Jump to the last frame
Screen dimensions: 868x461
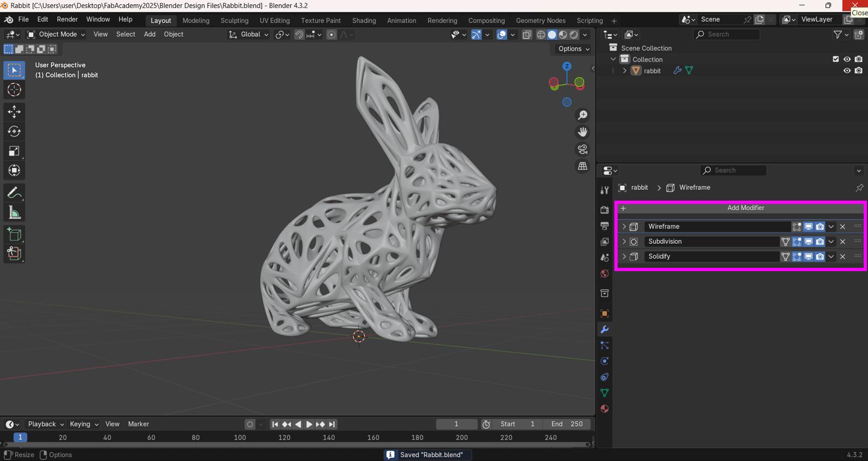pos(332,424)
